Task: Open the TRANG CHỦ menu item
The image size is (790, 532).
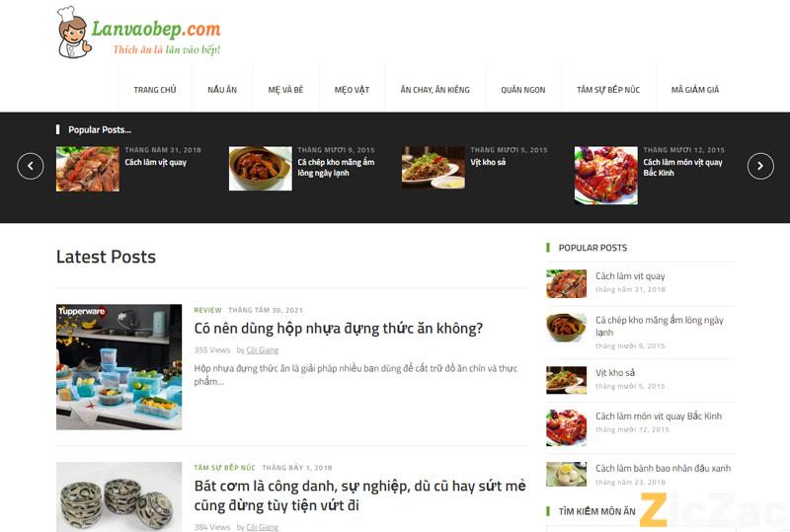Action: tap(155, 90)
